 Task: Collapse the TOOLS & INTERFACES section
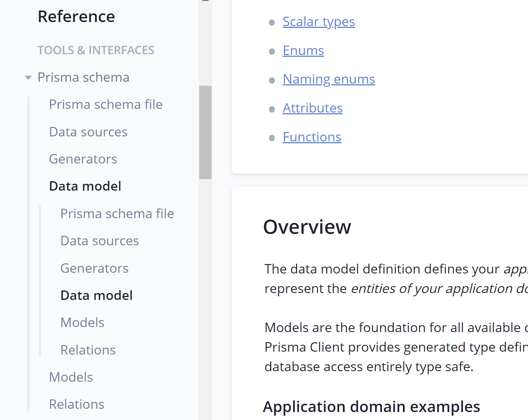pos(96,50)
